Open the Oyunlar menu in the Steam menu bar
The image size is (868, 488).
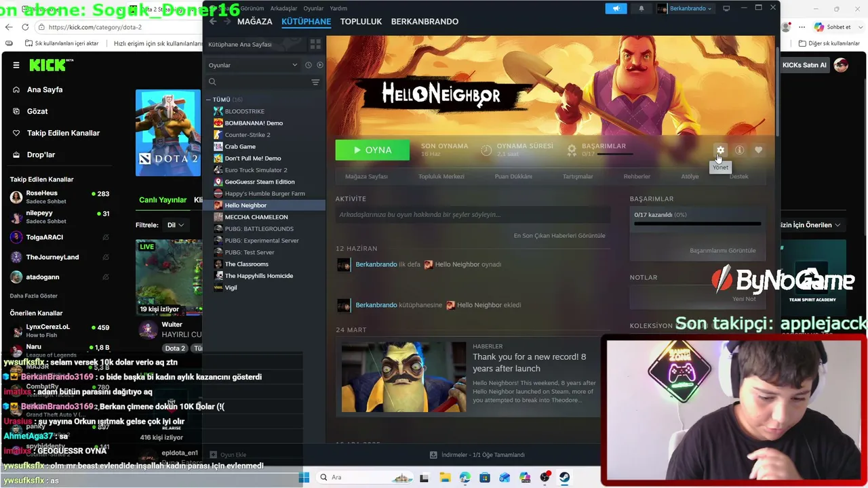click(x=313, y=8)
